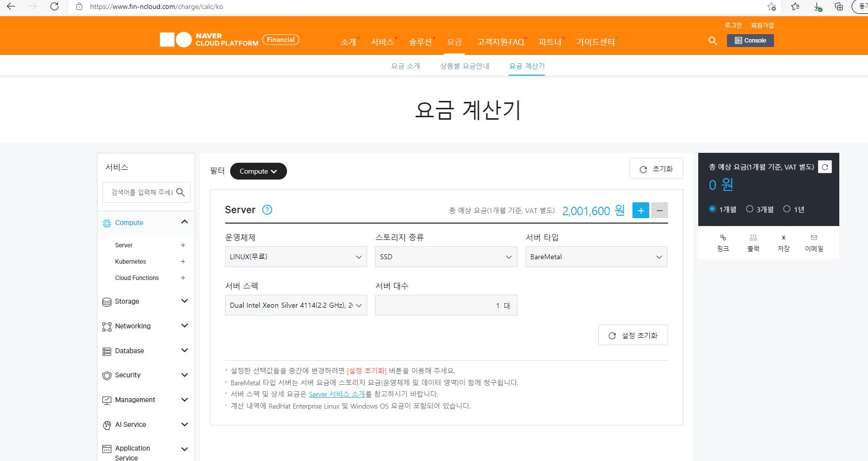
Task: Select Kubernetes in the Compute list
Action: 131,262
